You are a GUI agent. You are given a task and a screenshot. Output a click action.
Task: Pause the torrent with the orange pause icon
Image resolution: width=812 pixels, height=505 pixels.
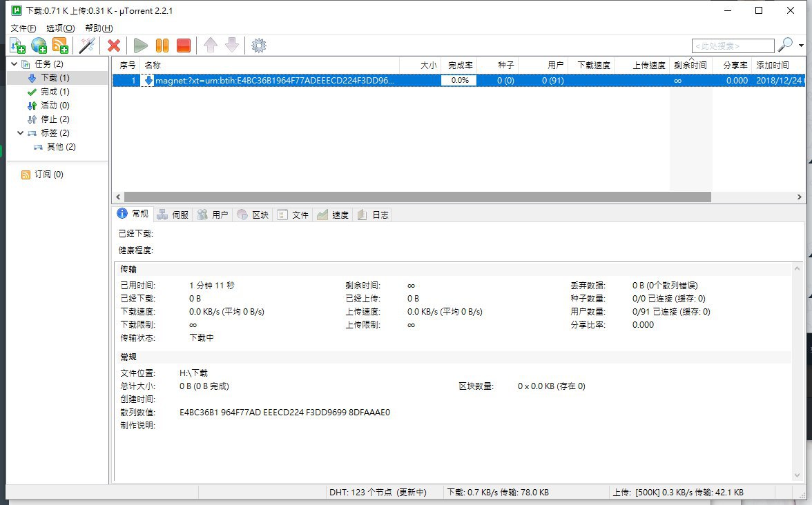tap(162, 46)
